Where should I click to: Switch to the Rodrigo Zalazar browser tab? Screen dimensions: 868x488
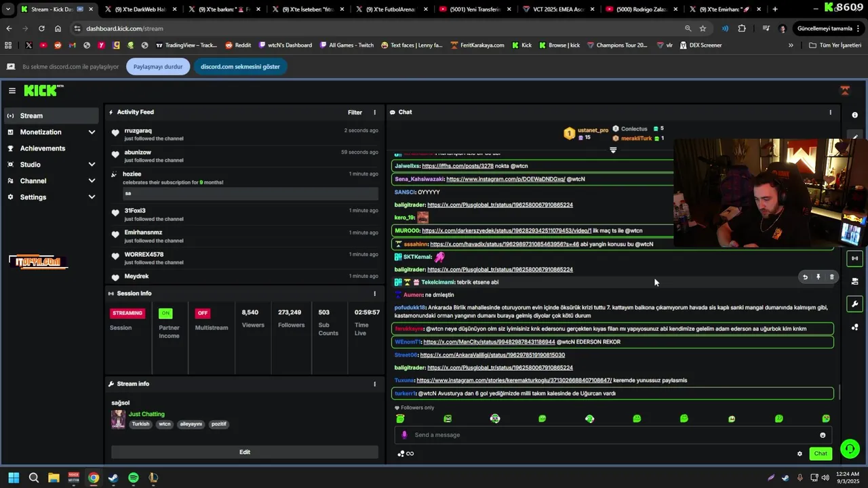tap(643, 9)
